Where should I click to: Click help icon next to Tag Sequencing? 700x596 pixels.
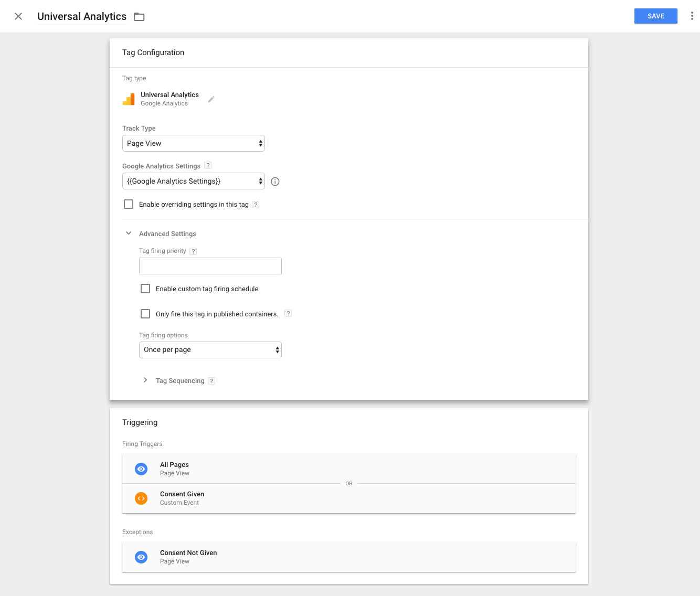click(x=211, y=381)
